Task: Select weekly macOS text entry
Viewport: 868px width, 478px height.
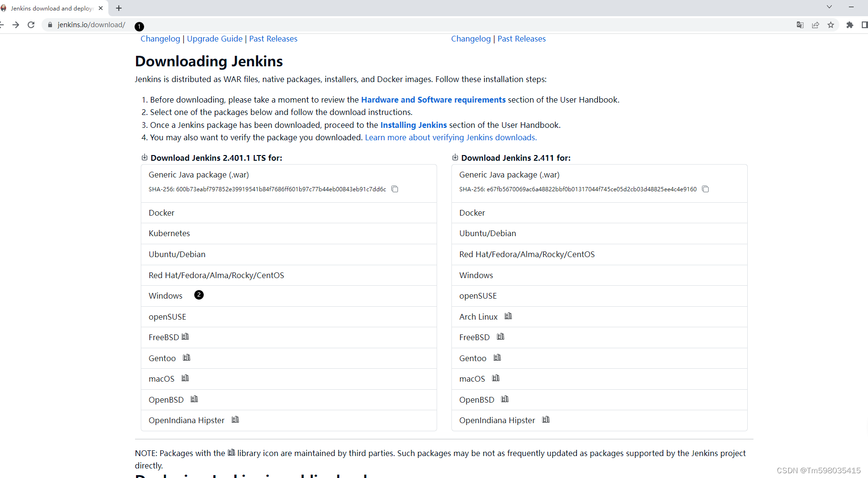Action: (x=472, y=379)
